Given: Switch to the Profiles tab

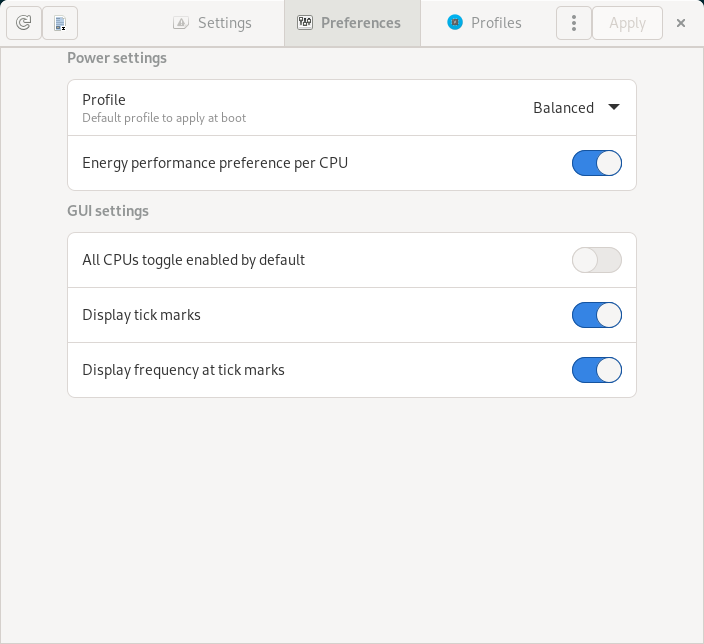Looking at the screenshot, I should (484, 23).
